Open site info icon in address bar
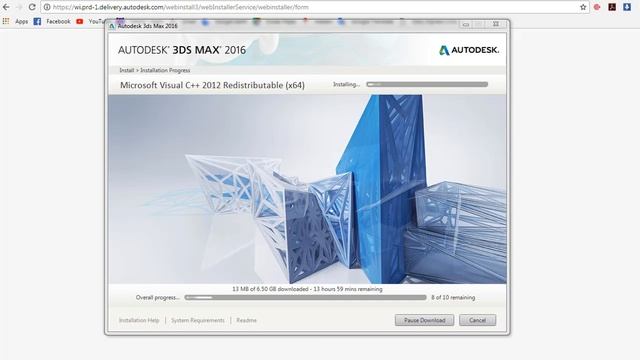Image resolution: width=640 pixels, height=360 pixels. [47, 7]
